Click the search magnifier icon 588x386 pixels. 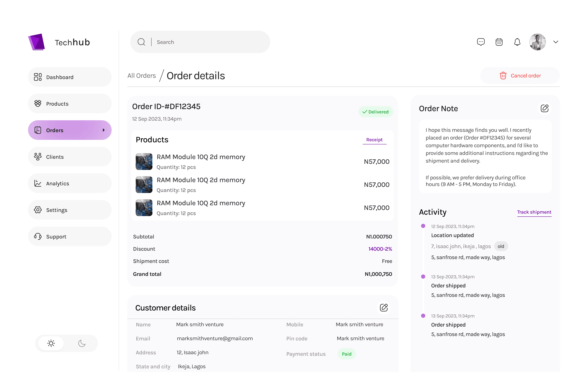141,42
